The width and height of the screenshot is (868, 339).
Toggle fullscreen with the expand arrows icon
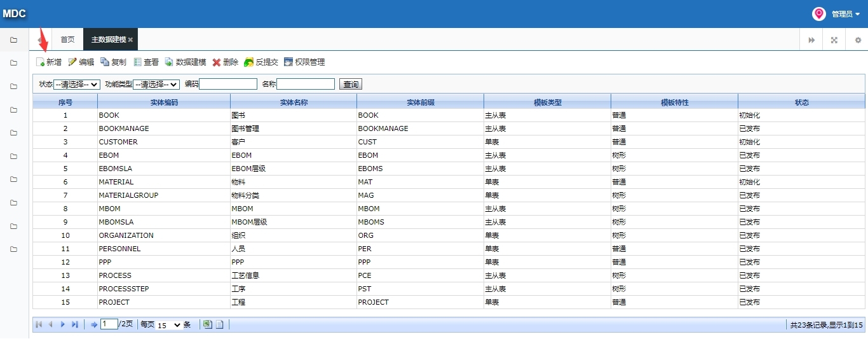[x=834, y=40]
